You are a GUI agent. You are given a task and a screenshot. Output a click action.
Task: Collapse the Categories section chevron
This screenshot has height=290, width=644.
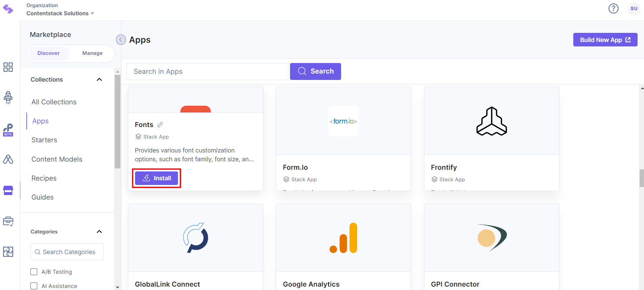99,232
